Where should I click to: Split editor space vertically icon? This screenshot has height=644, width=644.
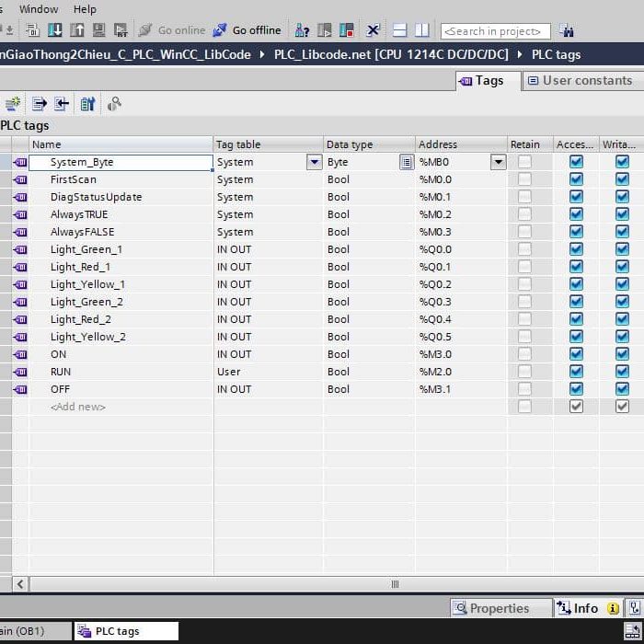(421, 30)
